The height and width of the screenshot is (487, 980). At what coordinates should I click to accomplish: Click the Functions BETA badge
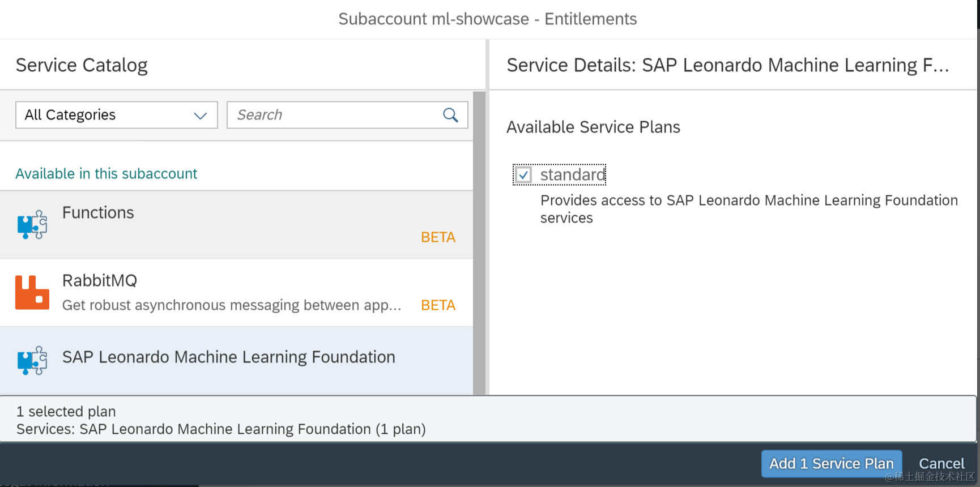click(x=438, y=237)
